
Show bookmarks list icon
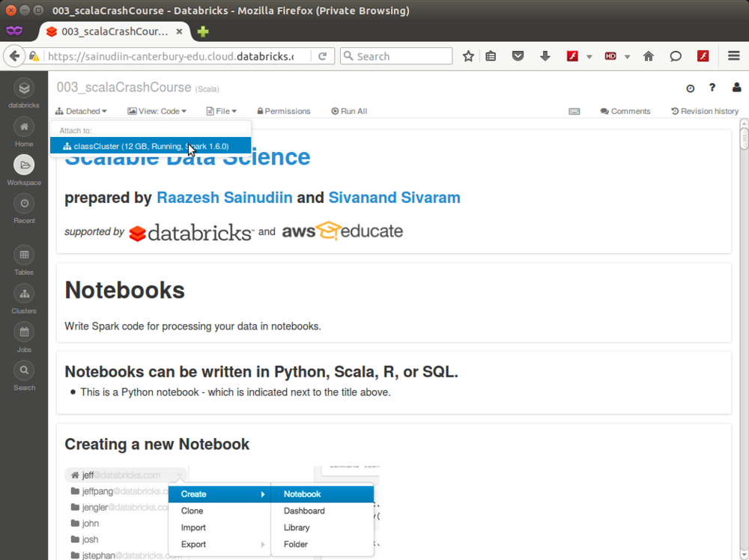[x=491, y=56]
